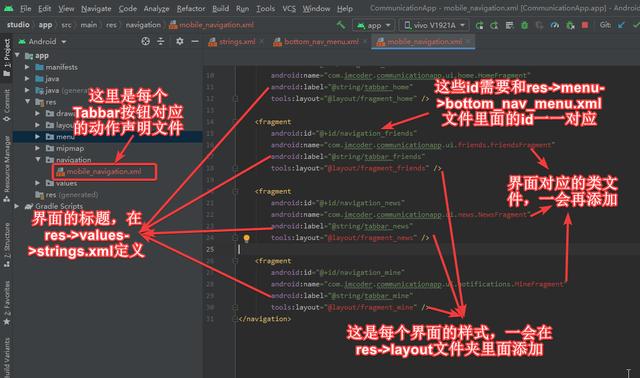Expand the values folder arrow
The width and height of the screenshot is (640, 378).
pos(38,183)
